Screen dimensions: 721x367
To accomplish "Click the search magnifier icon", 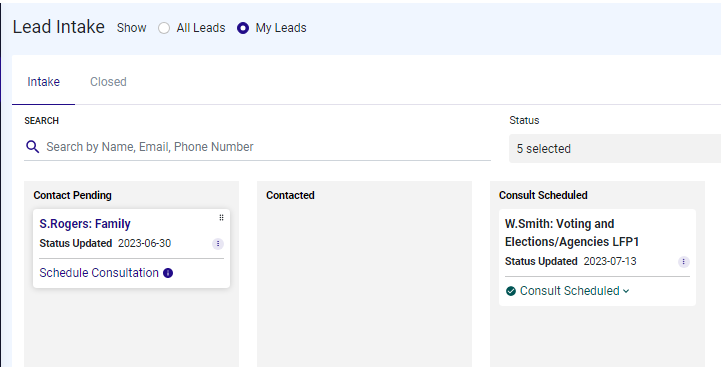I will [32, 147].
